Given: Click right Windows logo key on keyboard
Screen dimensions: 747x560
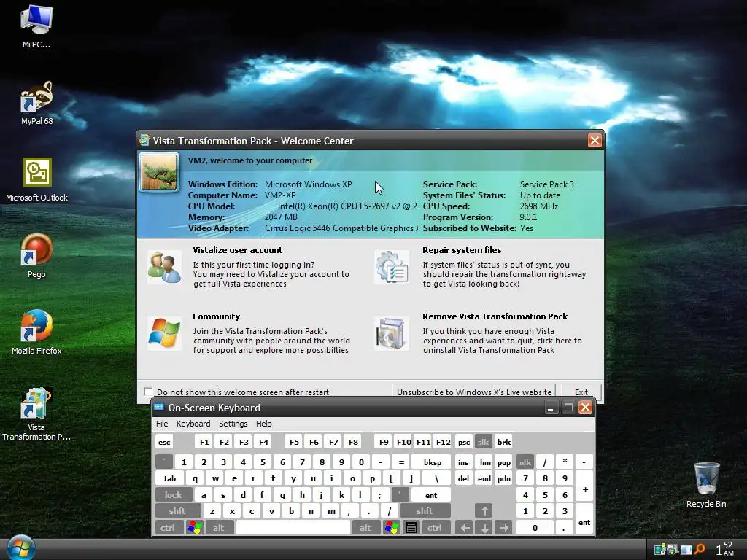Looking at the screenshot, I should click(x=391, y=528).
